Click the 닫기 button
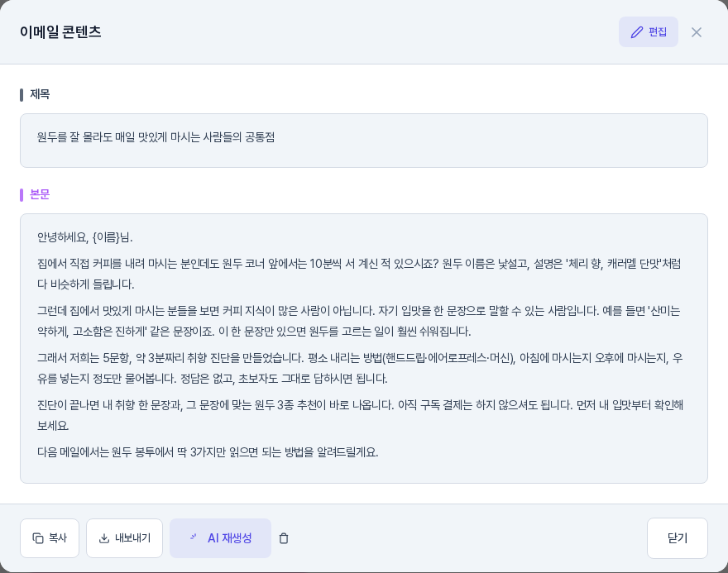Image resolution: width=728 pixels, height=573 pixels. pyautogui.click(x=677, y=538)
